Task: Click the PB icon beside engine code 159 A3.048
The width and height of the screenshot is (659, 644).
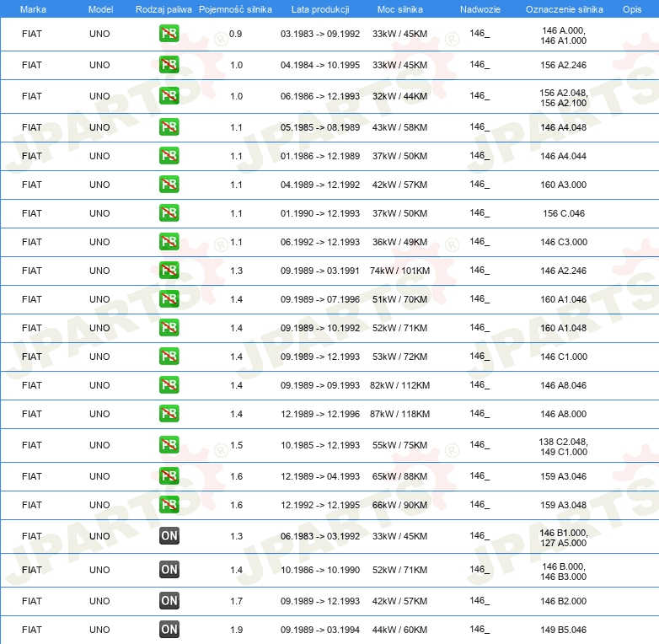Action: click(169, 505)
